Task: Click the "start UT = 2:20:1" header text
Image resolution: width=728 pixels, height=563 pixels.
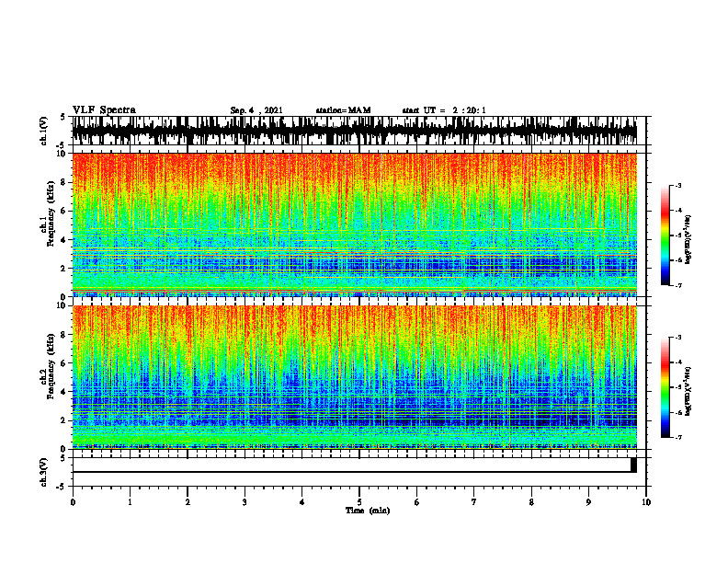Action: [444, 110]
